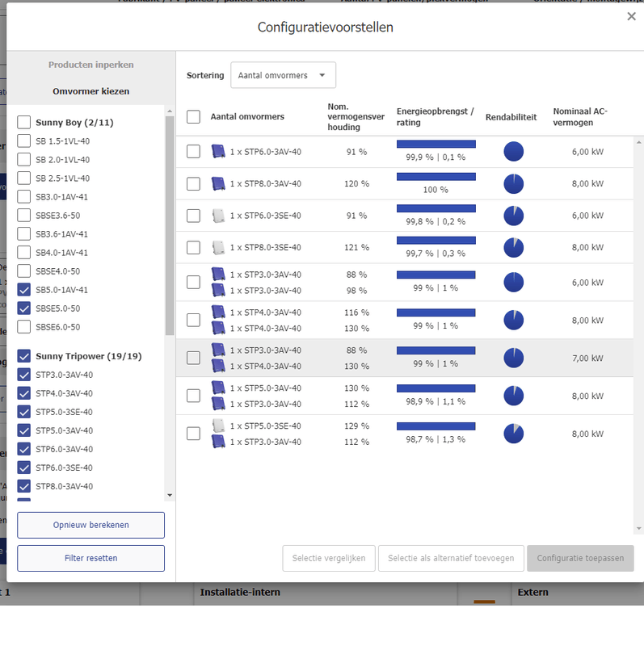Untick the Sunny Tripower (19/19) group checkbox
The height and width of the screenshot is (646, 644).
(x=24, y=356)
